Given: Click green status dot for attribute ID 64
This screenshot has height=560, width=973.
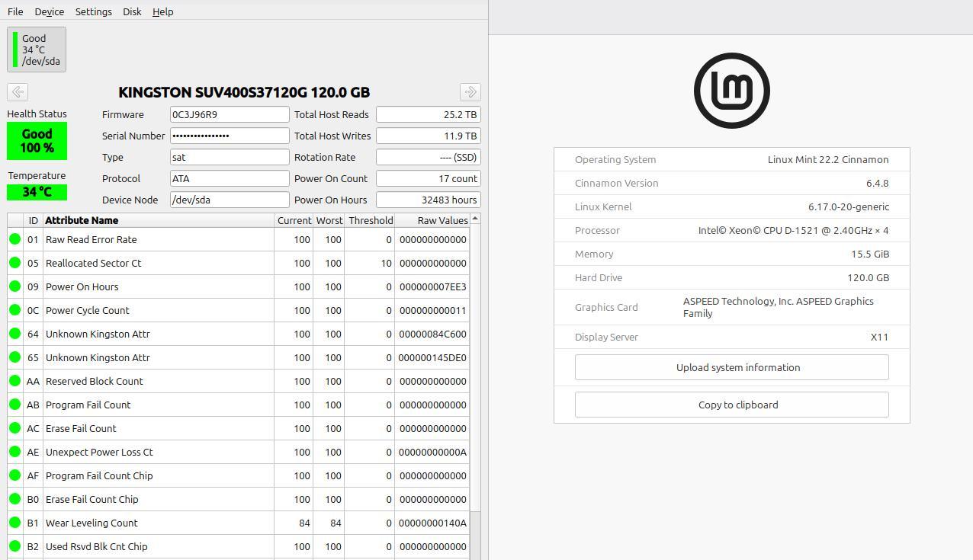Looking at the screenshot, I should 14,334.
